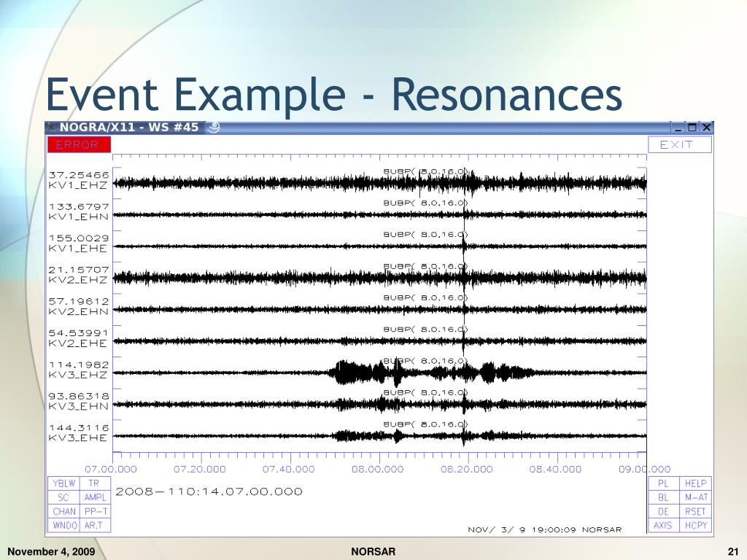This screenshot has width=747, height=560.
Task: Select the KV2_EHZ channel label
Action: tap(77, 280)
